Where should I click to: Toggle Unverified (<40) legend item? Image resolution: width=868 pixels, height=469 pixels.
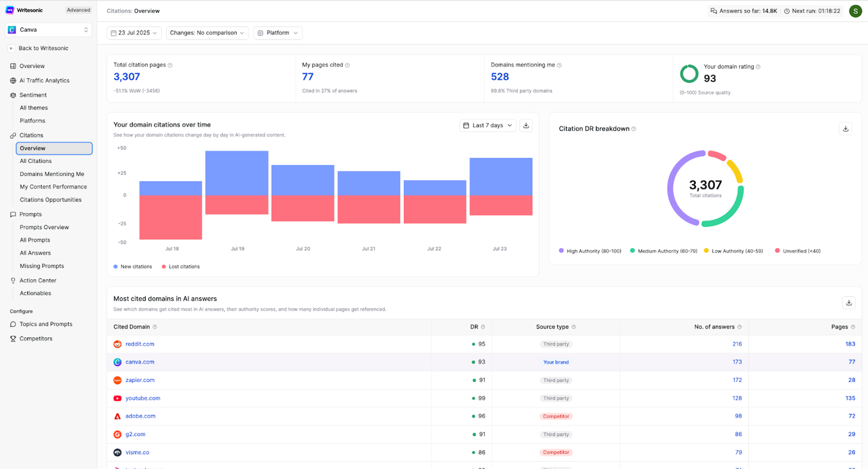pos(797,251)
